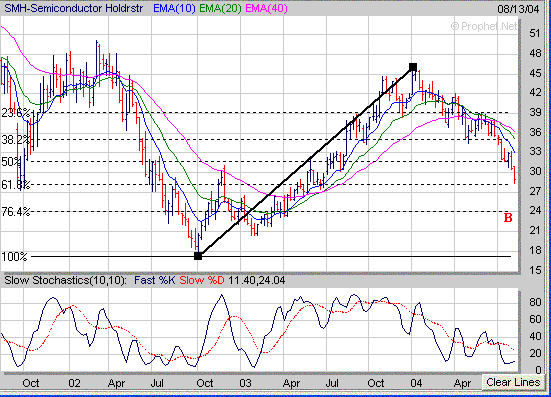Click the 61.8% retracement level label
Image resolution: width=551 pixels, height=397 pixels.
(x=15, y=184)
